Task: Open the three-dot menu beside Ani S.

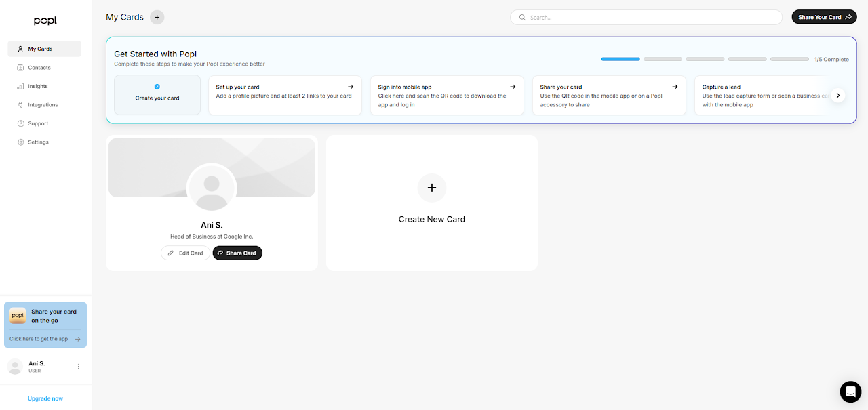Action: [79, 367]
